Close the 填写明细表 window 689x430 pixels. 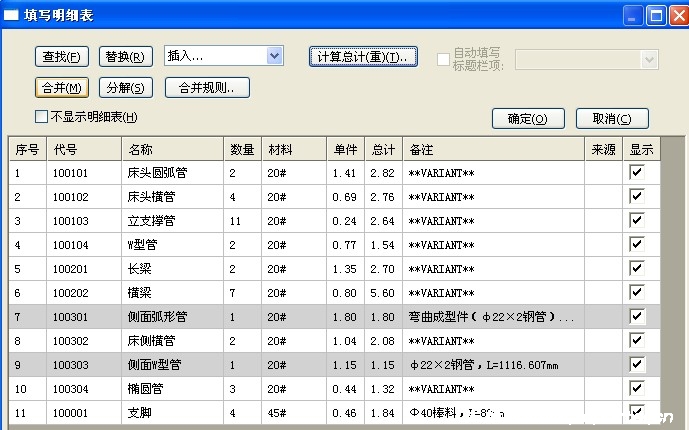point(679,16)
